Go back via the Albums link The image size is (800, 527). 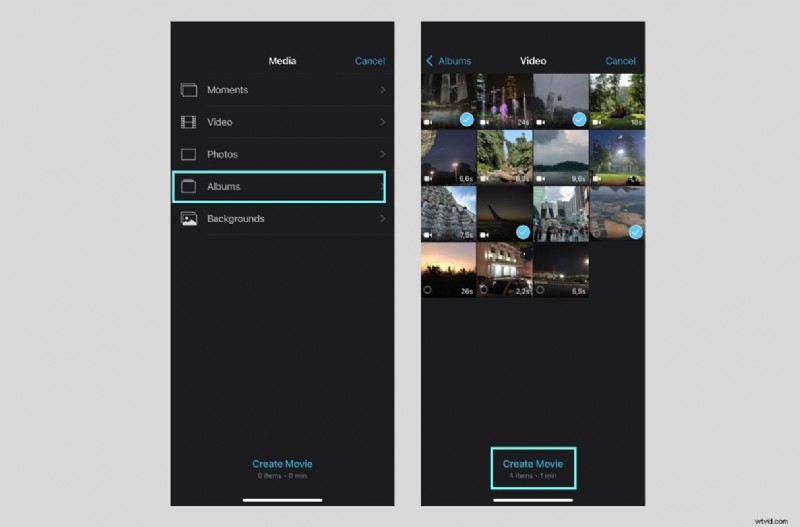455,61
